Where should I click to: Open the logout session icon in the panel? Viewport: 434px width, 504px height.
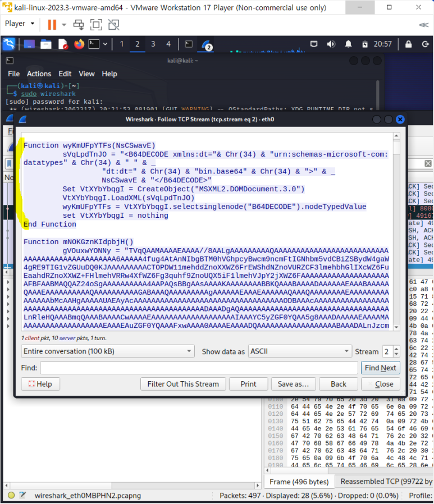click(x=426, y=44)
